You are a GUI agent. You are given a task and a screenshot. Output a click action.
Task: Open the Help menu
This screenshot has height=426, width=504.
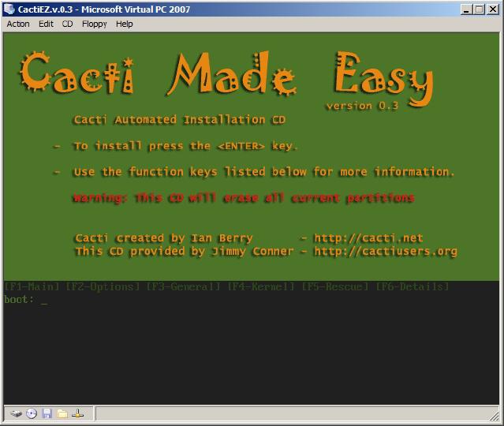tap(125, 24)
